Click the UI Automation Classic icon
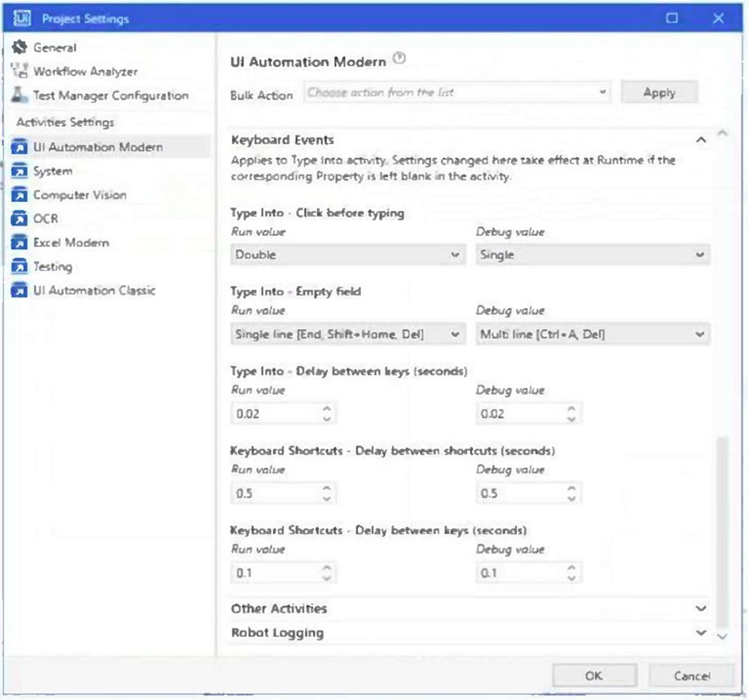749x700 pixels. click(19, 290)
